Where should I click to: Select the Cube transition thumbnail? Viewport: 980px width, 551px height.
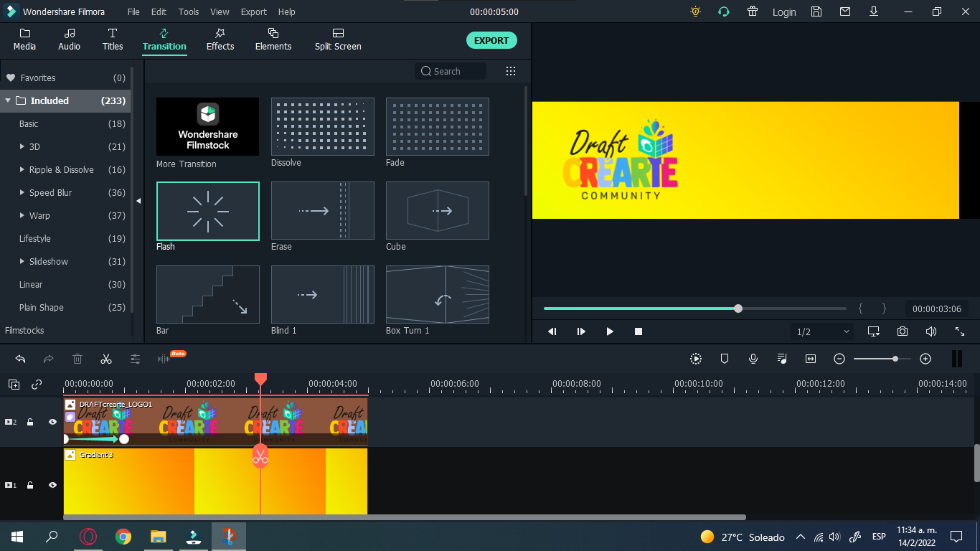(x=438, y=210)
